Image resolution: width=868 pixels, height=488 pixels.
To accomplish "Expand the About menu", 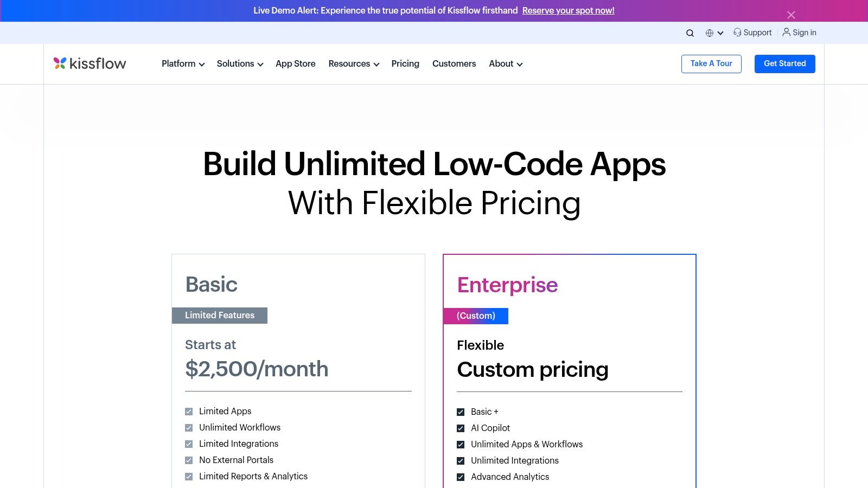I will click(505, 63).
